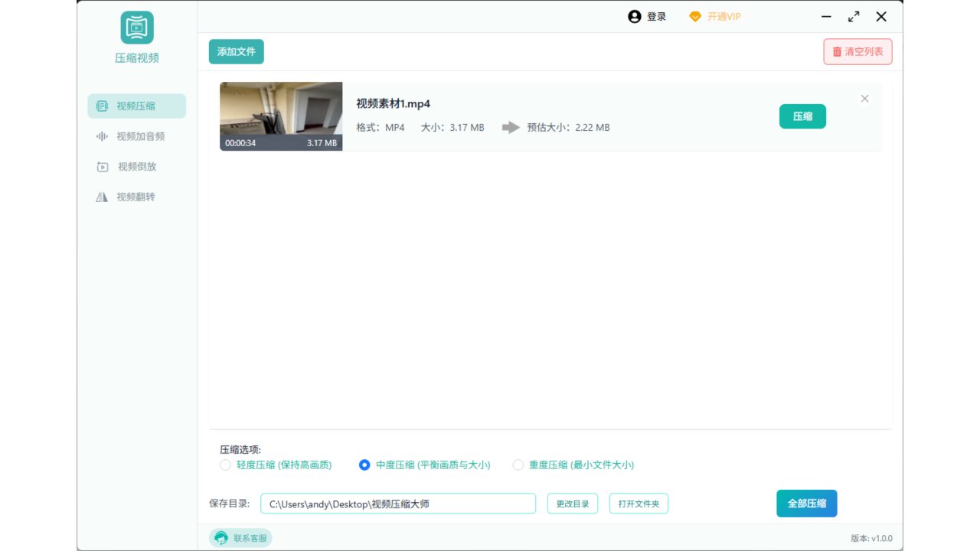Click the 压缩视频 app logo
Viewport: 980px width, 551px height.
point(136,27)
